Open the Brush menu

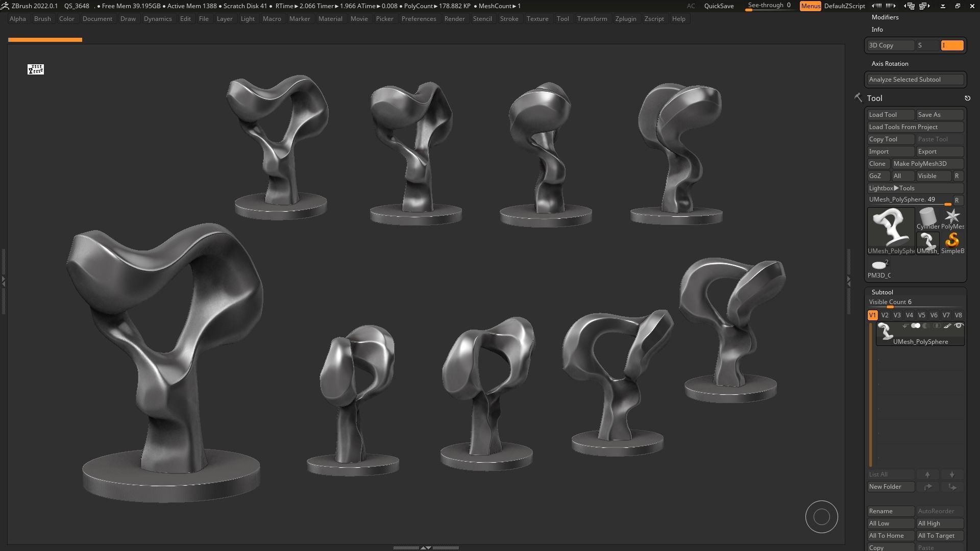pyautogui.click(x=42, y=19)
